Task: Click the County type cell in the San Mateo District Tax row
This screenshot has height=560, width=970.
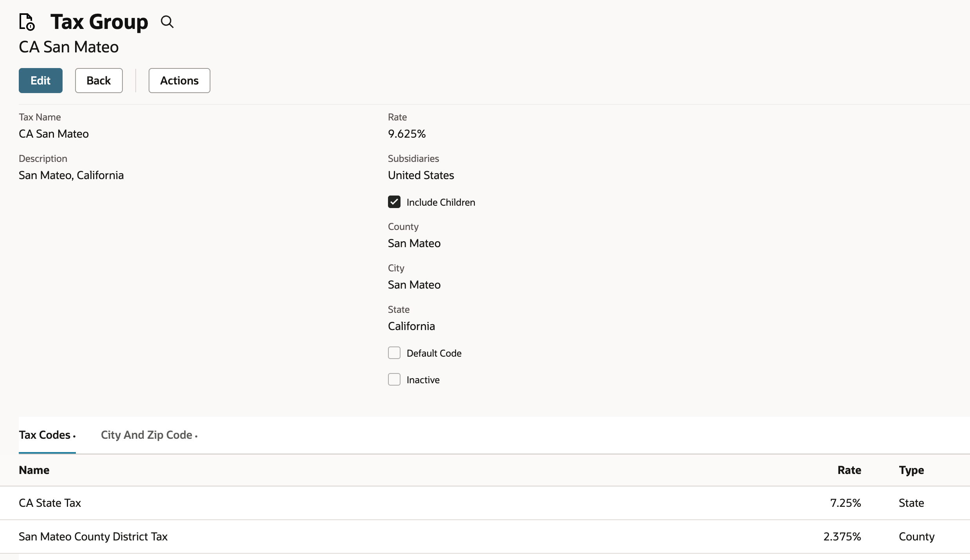Action: pos(917,537)
